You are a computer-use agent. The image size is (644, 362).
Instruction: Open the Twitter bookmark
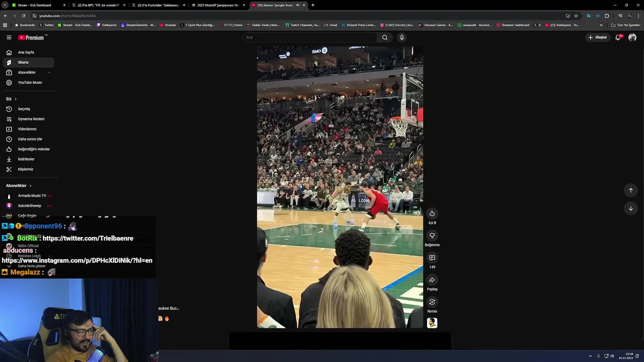pos(46,25)
